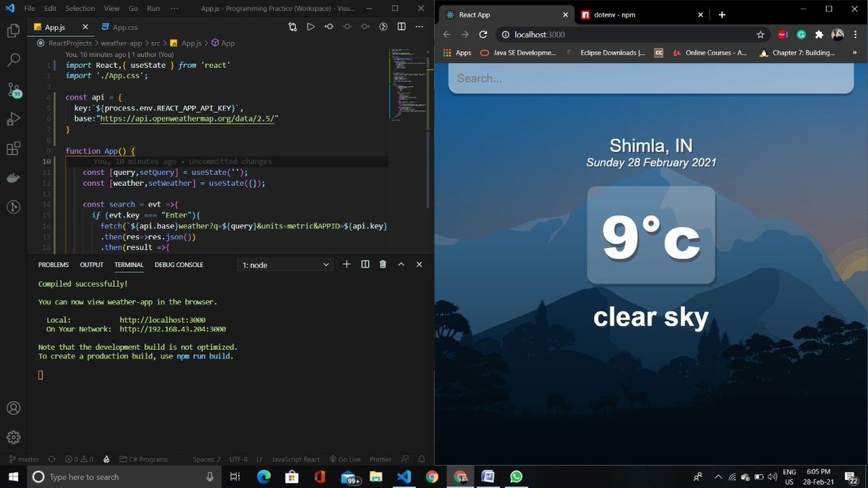Bookmark this page with the star icon
Screen dimensions: 868x488
[x=760, y=34]
